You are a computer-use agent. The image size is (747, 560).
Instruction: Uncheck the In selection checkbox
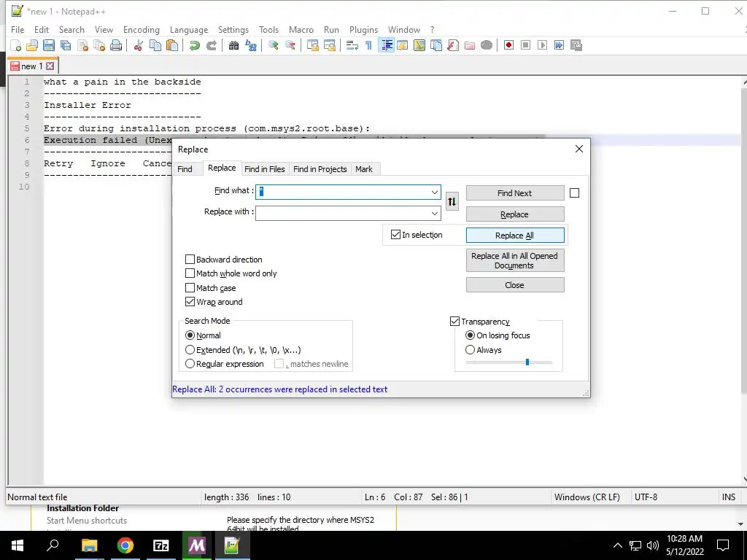click(395, 235)
